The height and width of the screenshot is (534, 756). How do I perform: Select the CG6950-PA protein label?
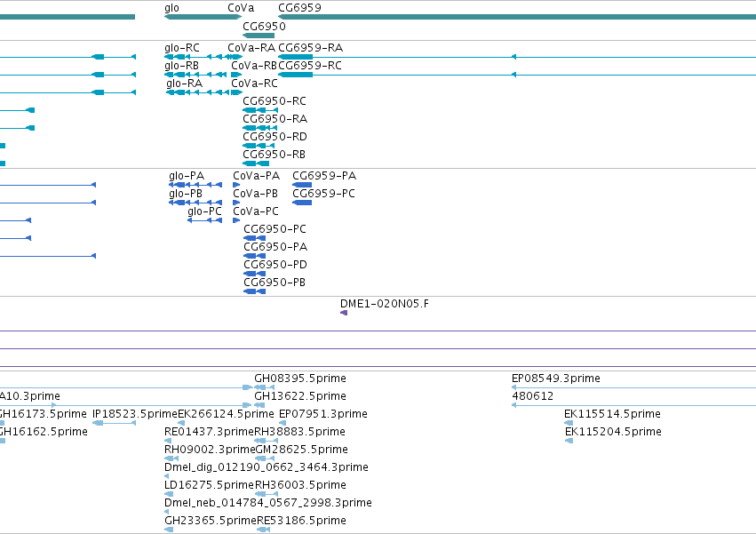[x=275, y=248]
